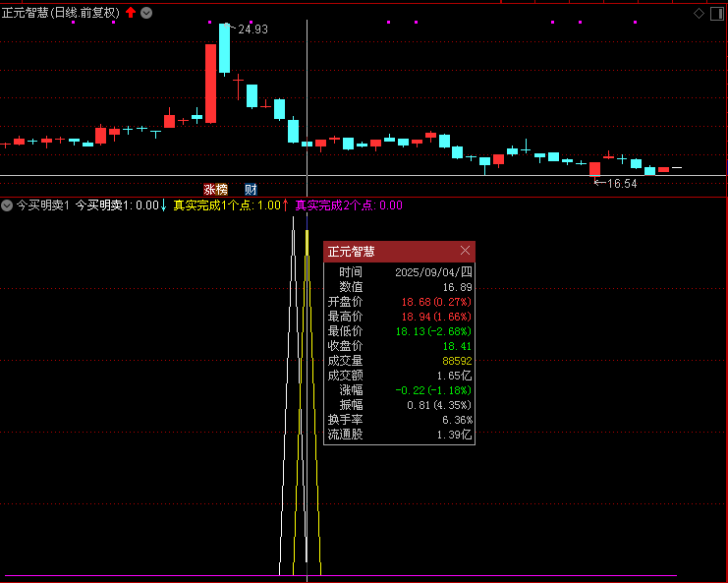
Task: Click the 成交量 88592 value
Action: [x=457, y=361]
